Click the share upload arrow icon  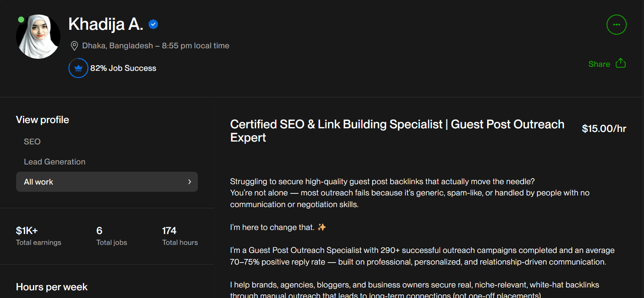pos(621,64)
